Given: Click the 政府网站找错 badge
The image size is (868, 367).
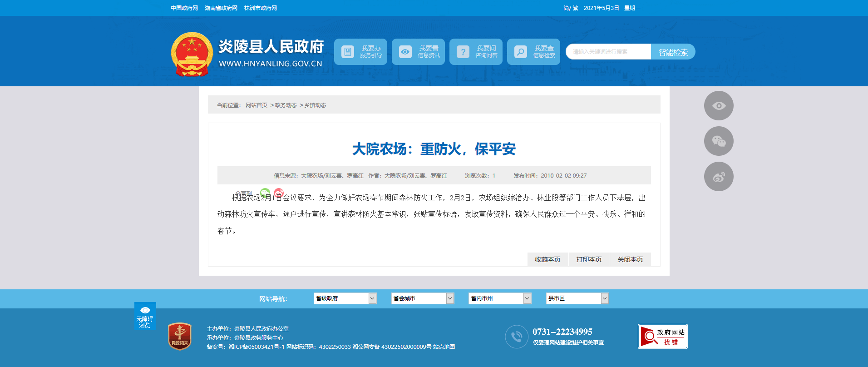Looking at the screenshot, I should pos(662,337).
